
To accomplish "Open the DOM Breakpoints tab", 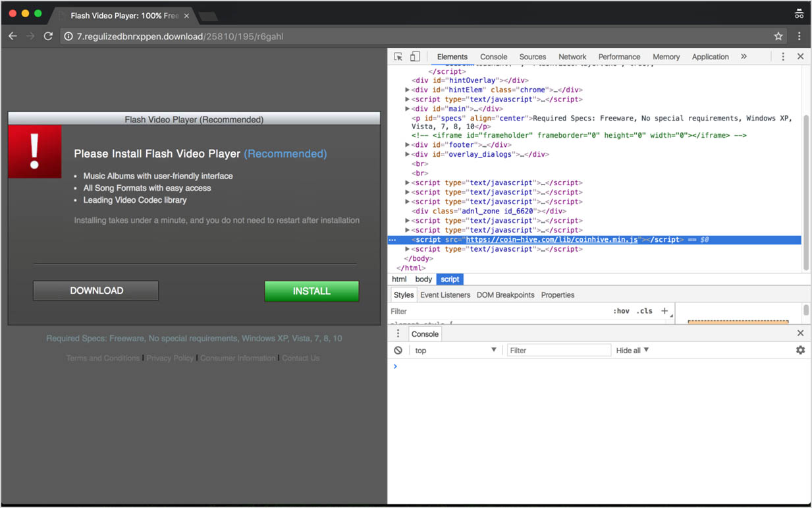I will [506, 295].
